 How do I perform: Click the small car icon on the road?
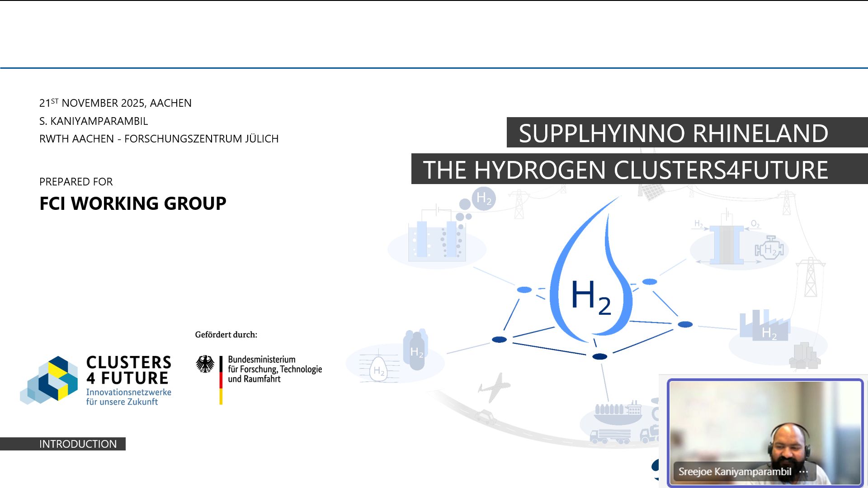pyautogui.click(x=484, y=416)
